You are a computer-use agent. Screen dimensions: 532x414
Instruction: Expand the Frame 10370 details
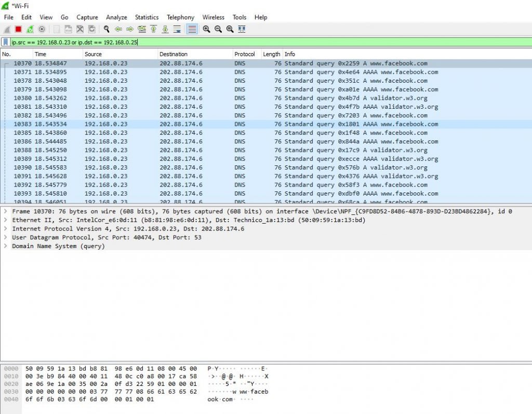click(5, 211)
